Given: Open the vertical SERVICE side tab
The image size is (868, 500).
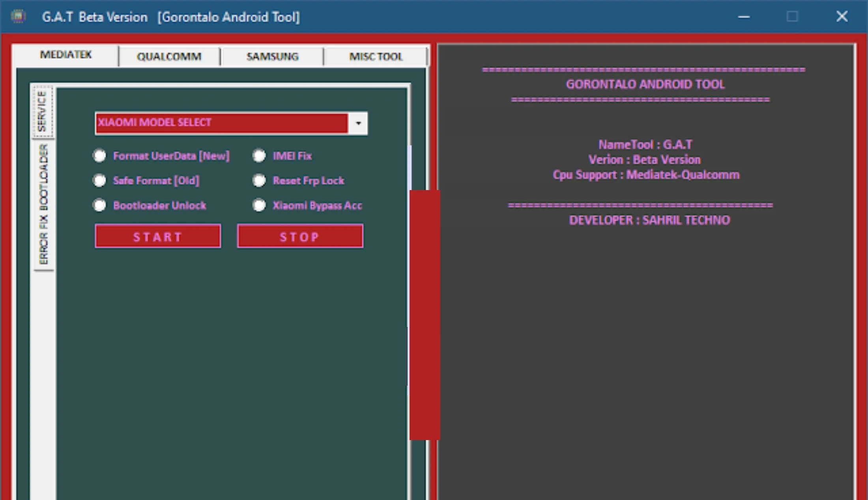Looking at the screenshot, I should (42, 111).
